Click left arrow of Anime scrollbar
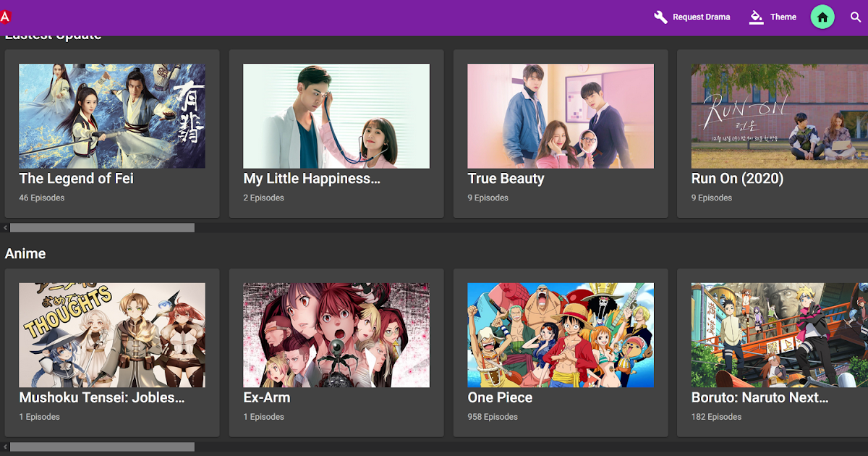 coord(5,447)
